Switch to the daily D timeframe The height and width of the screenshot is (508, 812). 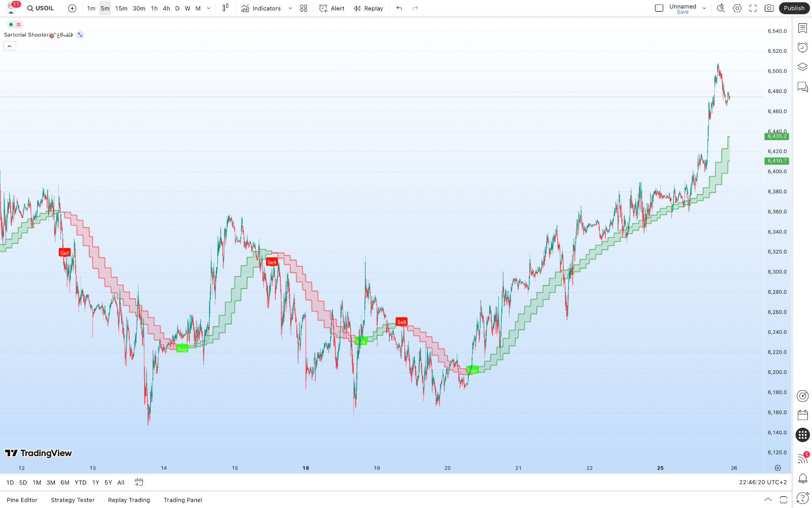177,8
